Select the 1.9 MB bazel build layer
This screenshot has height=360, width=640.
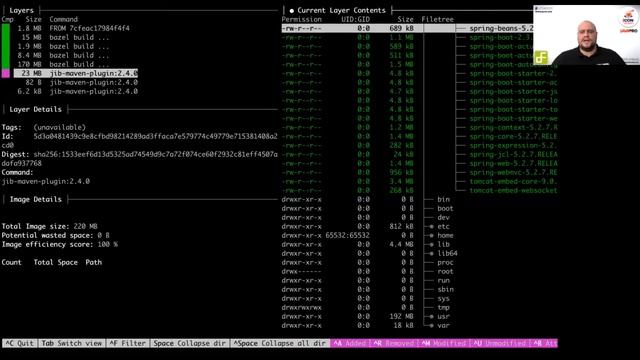63,46
